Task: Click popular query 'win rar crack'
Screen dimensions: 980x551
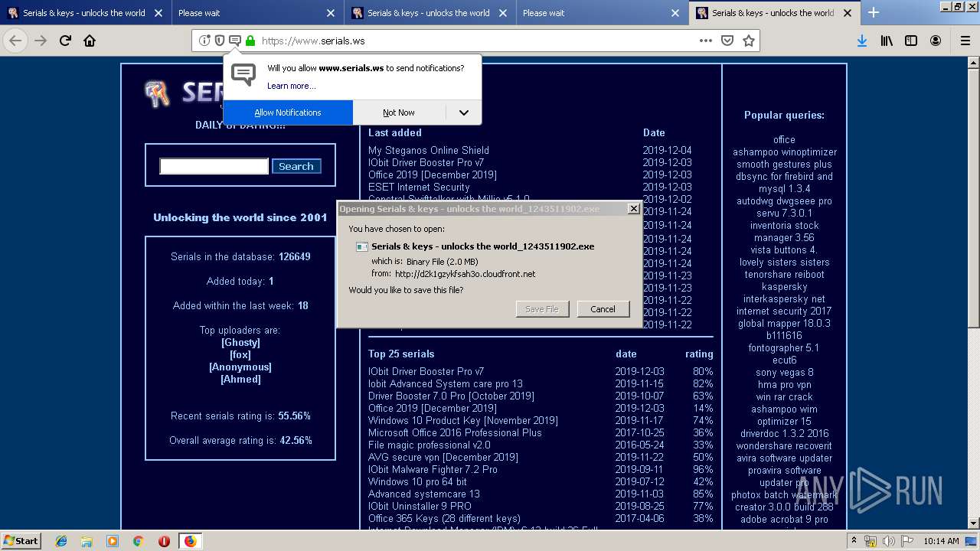Action: pyautogui.click(x=785, y=396)
